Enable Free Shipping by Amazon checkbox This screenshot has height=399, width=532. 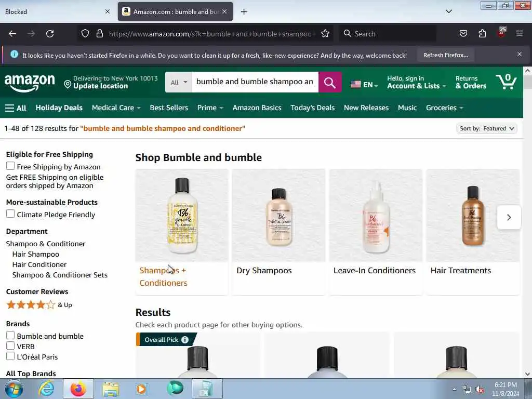[x=10, y=166]
